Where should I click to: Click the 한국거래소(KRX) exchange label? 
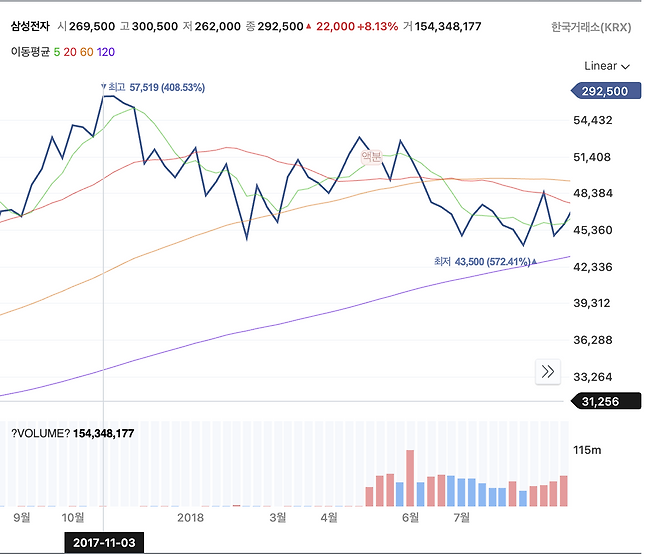pos(591,27)
